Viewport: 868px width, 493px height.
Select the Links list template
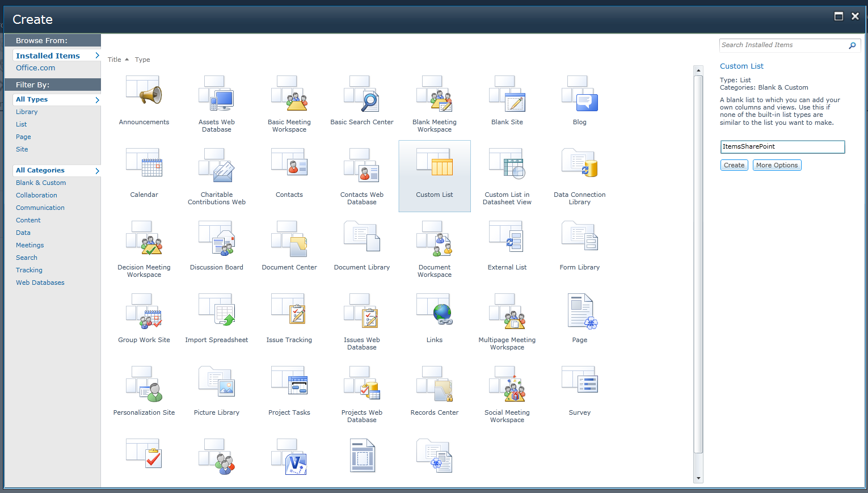434,318
